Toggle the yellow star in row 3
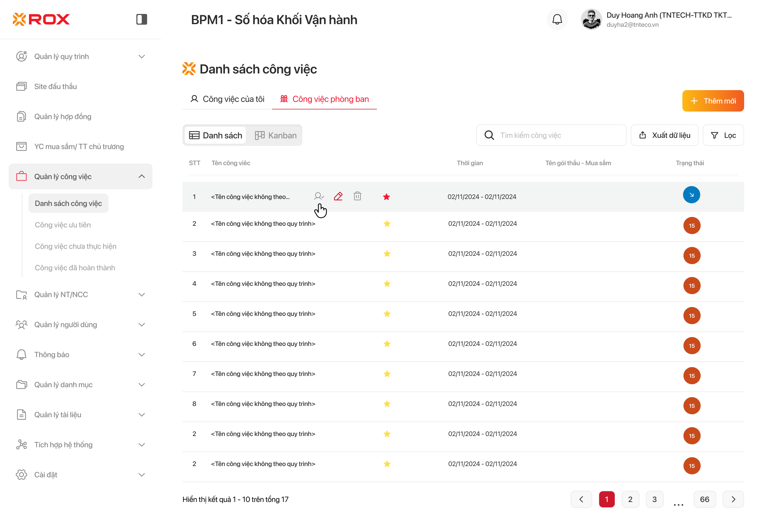This screenshot has width=757, height=532. (x=387, y=254)
